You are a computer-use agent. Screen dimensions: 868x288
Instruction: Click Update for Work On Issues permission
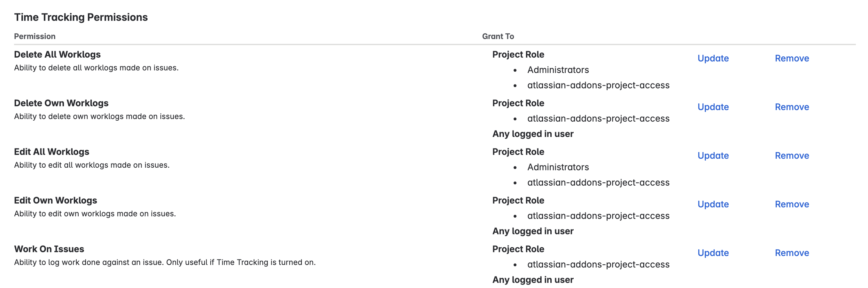coord(713,252)
